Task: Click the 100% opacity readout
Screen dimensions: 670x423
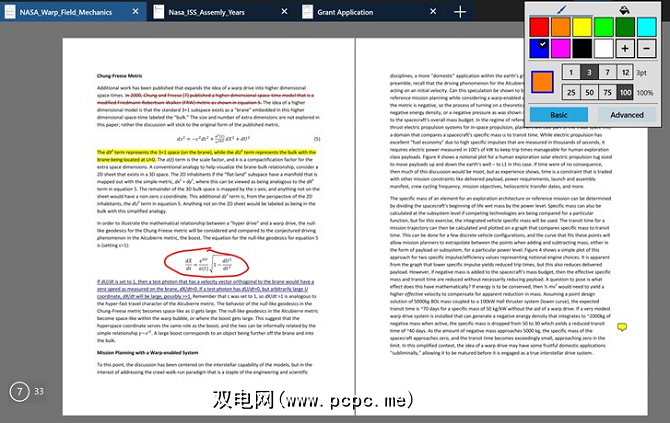Action: (645, 93)
